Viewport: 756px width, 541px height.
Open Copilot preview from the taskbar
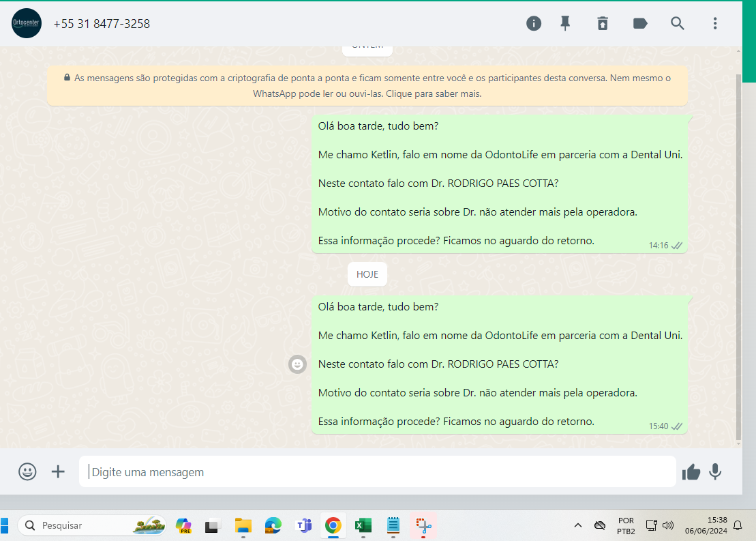[183, 525]
